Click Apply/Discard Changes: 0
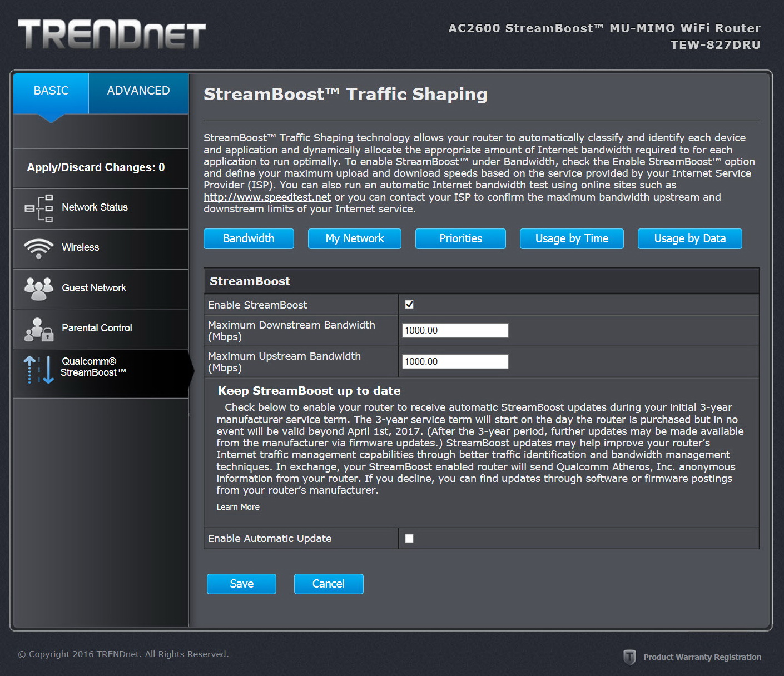 (96, 167)
